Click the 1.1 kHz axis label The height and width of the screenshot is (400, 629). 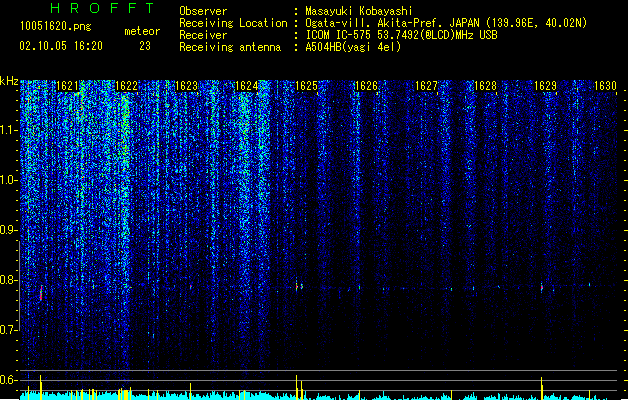coord(8,130)
